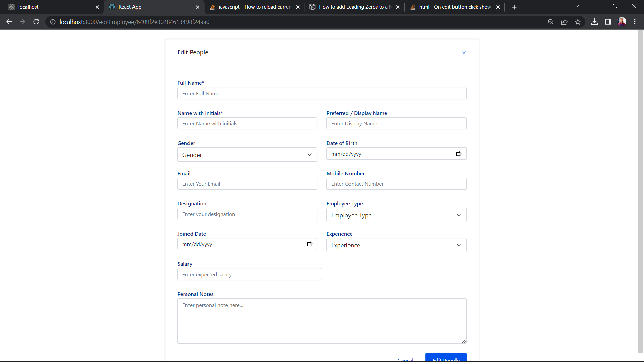Image resolution: width=644 pixels, height=362 pixels.
Task: Open Chrome three-dot menu
Action: 635,22
